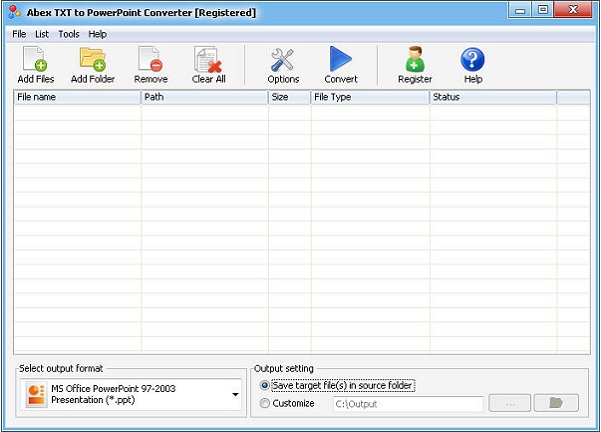601x432 pixels.
Task: Open the List menu
Action: pyautogui.click(x=42, y=34)
